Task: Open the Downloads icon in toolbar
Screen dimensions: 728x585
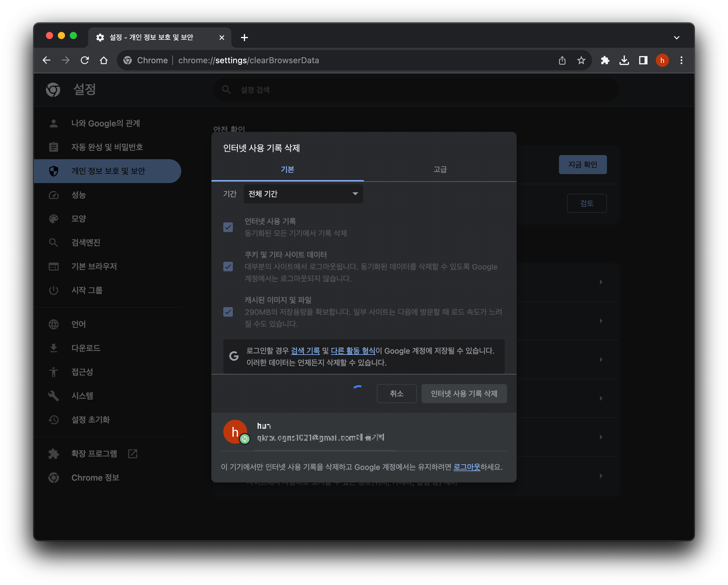Action: [x=624, y=61]
